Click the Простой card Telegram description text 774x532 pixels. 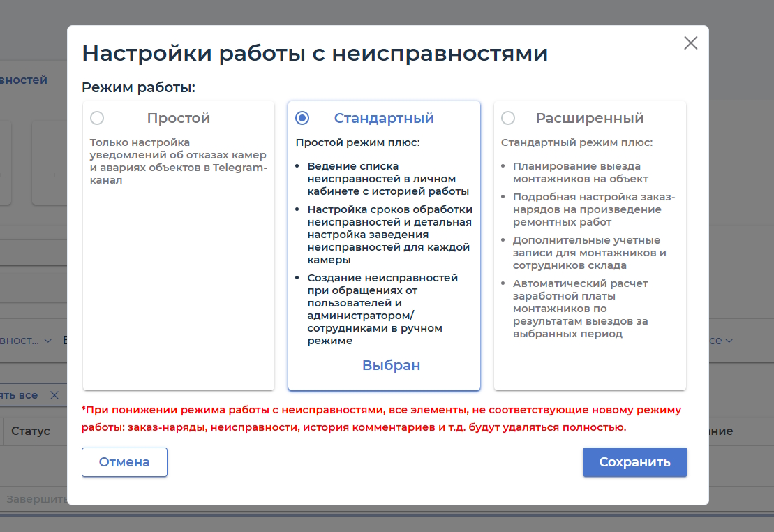click(x=178, y=161)
